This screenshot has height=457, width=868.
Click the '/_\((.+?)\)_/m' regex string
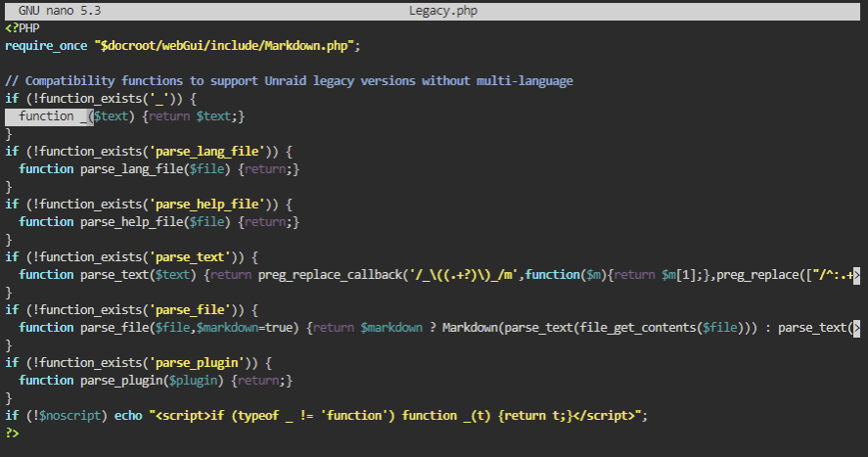(463, 275)
